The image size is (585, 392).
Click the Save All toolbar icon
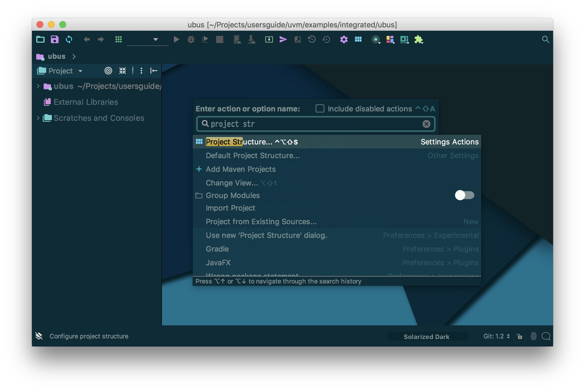(x=54, y=39)
